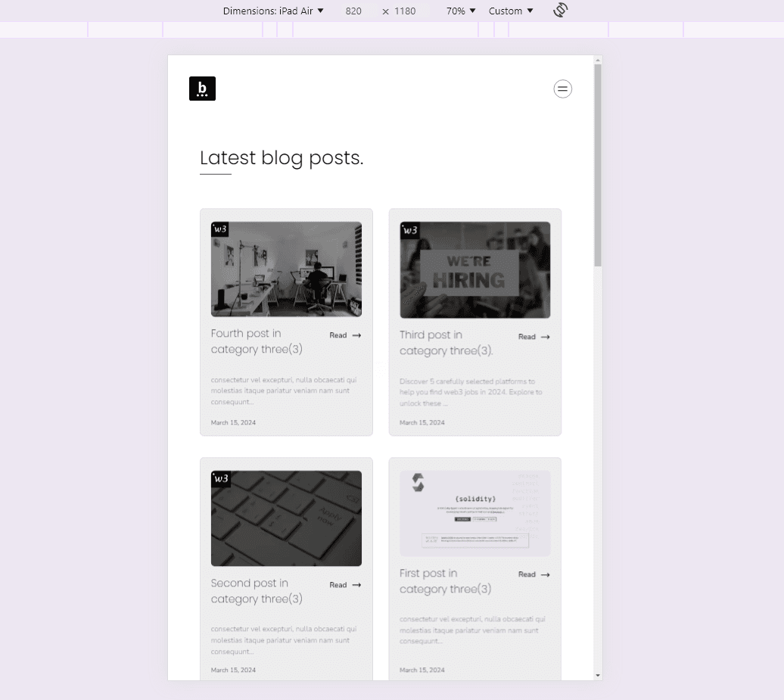Click the 'Latest blog posts.' heading
Screen dimensions: 784x700
point(282,158)
